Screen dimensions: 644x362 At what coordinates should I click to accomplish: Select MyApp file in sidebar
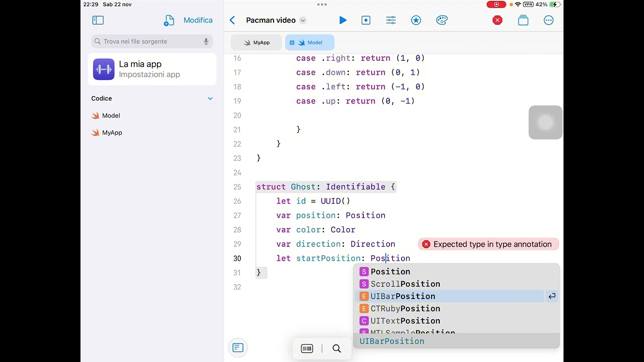pos(107,133)
